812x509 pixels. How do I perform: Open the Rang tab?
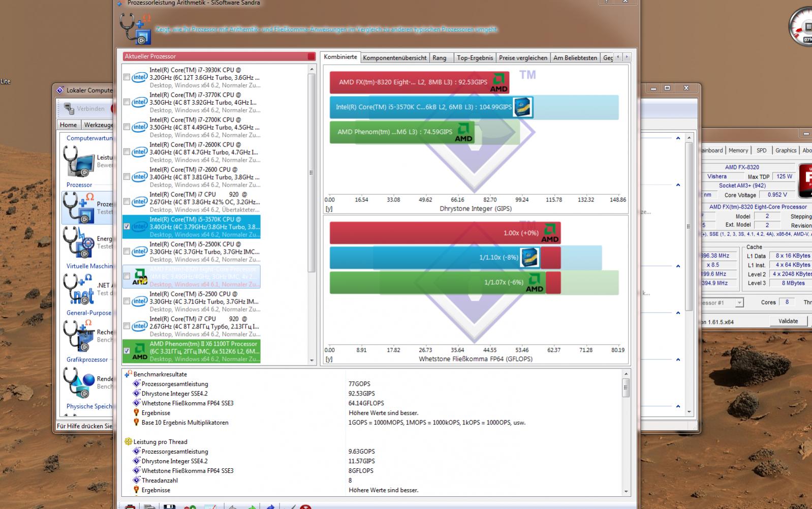(440, 57)
